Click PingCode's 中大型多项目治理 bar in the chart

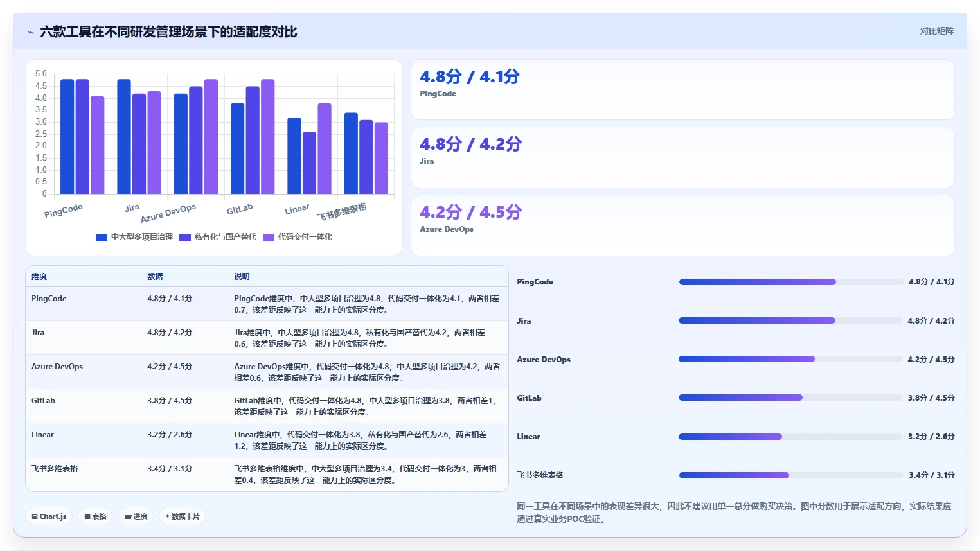pyautogui.click(x=67, y=137)
